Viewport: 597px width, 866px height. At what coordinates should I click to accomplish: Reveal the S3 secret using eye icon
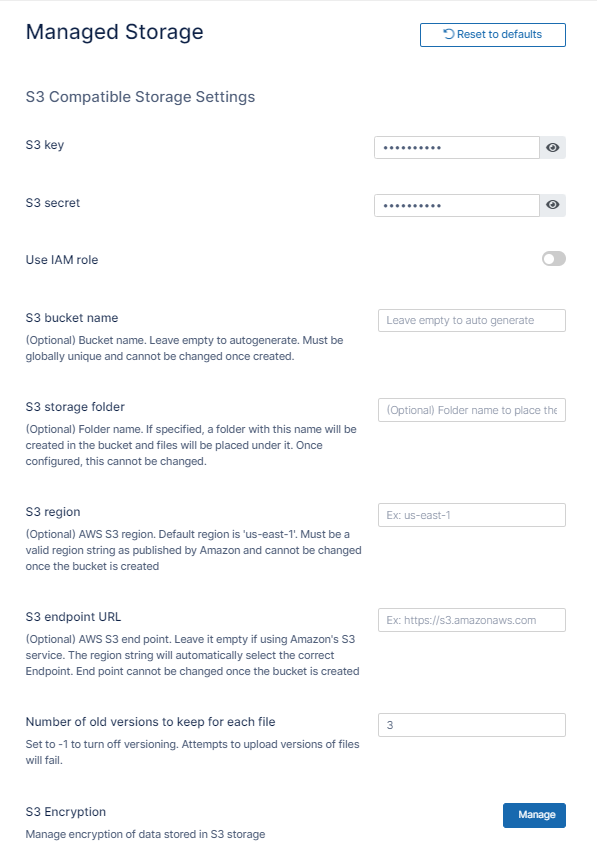pos(553,205)
